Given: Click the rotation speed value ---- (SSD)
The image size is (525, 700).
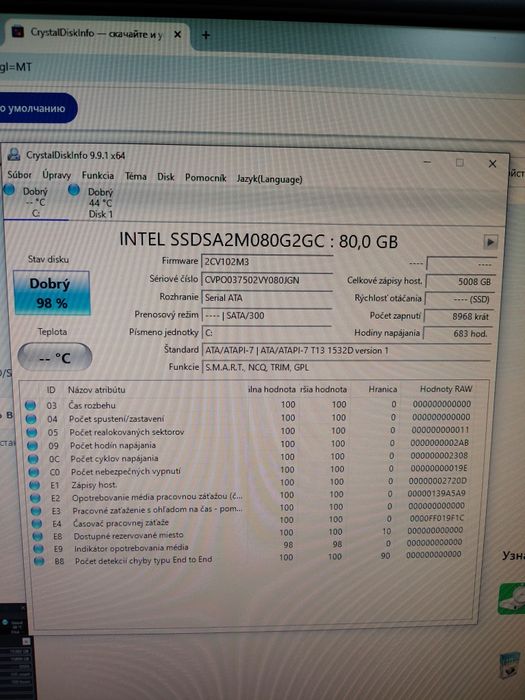Looking at the screenshot, I should tap(460, 299).
